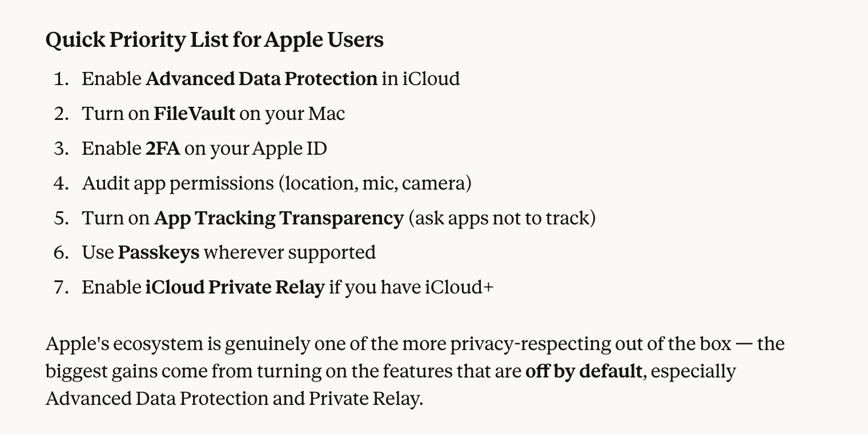Click "on your Mac" in item 2
The image size is (868, 434).
click(292, 114)
